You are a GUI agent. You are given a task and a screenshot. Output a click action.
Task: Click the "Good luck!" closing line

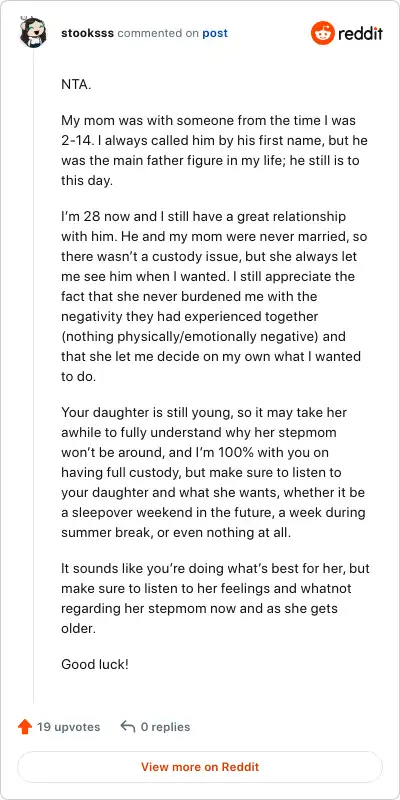click(95, 664)
